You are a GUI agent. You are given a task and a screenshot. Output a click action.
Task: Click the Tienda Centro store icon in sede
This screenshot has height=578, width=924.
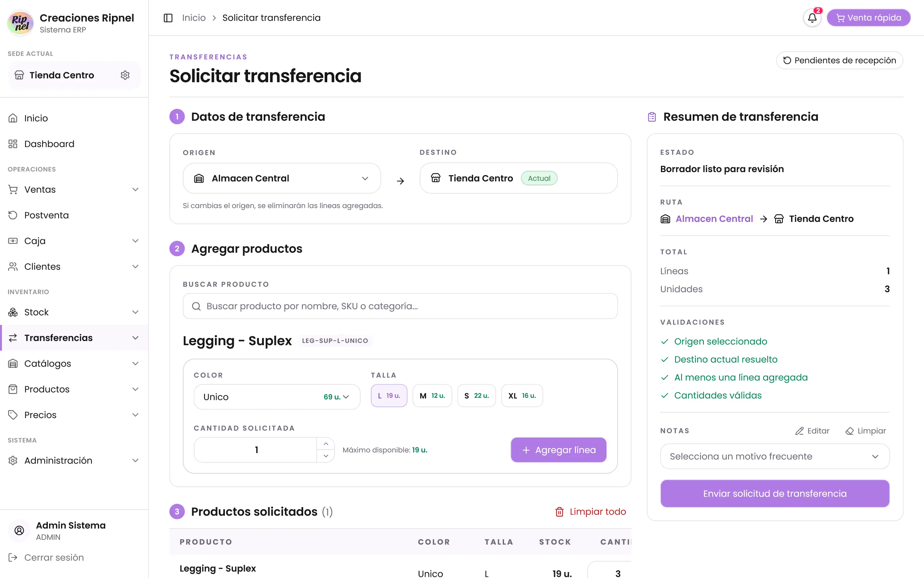pyautogui.click(x=19, y=75)
